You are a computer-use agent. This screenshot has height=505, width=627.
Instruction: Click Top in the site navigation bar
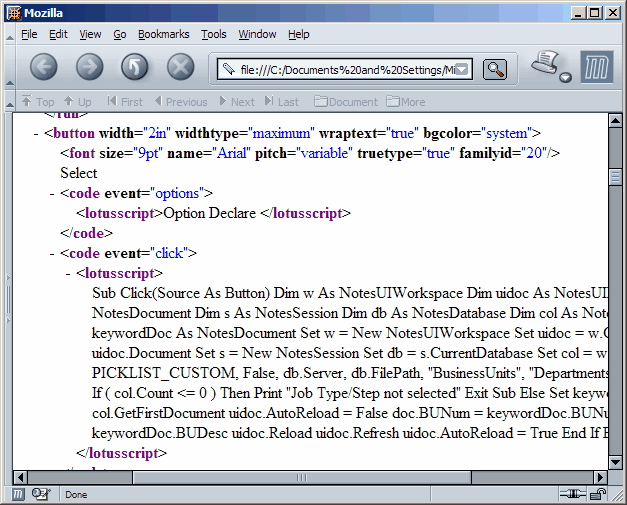click(x=38, y=102)
